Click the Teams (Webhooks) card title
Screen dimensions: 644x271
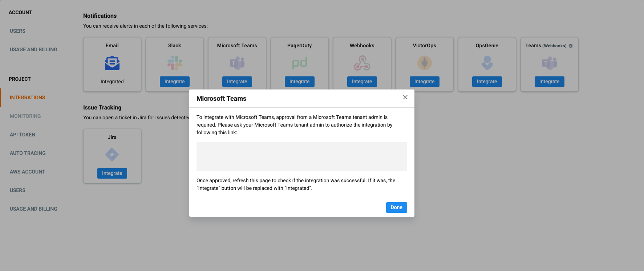[546, 45]
